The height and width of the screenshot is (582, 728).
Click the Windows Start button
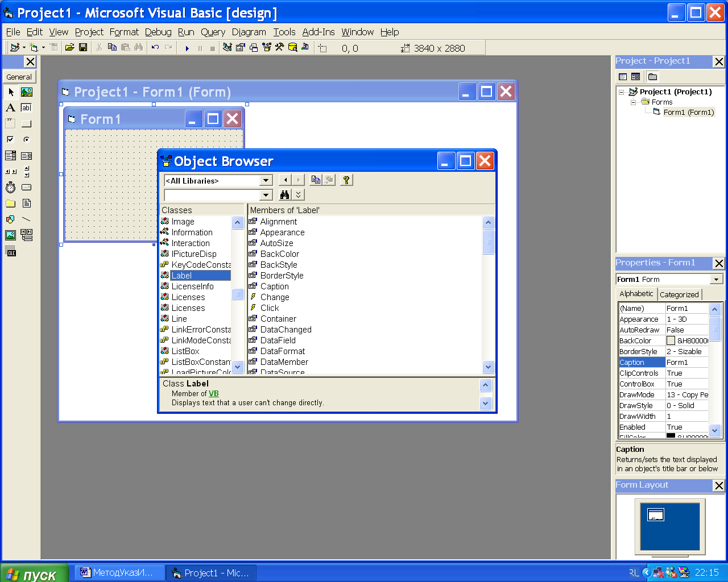point(34,573)
